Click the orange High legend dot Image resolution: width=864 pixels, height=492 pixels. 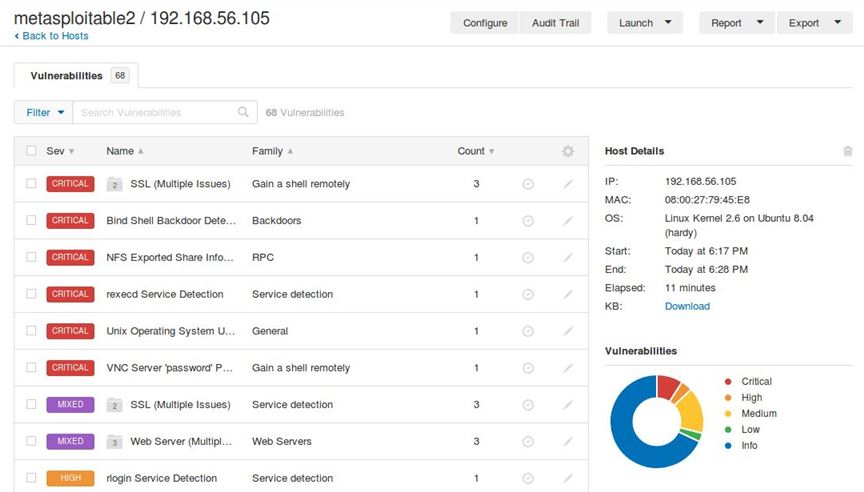coord(728,397)
